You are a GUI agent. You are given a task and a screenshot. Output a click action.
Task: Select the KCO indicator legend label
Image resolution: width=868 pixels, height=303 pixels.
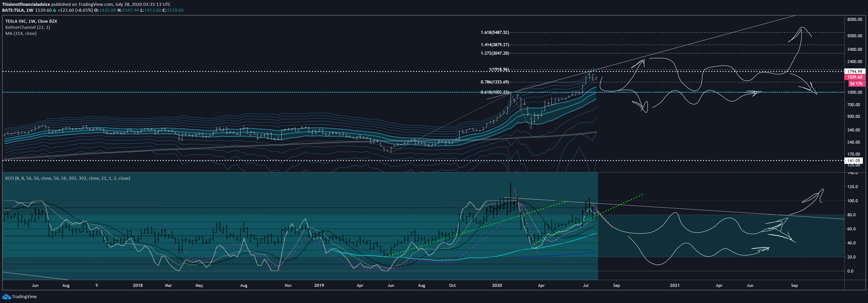coord(68,178)
